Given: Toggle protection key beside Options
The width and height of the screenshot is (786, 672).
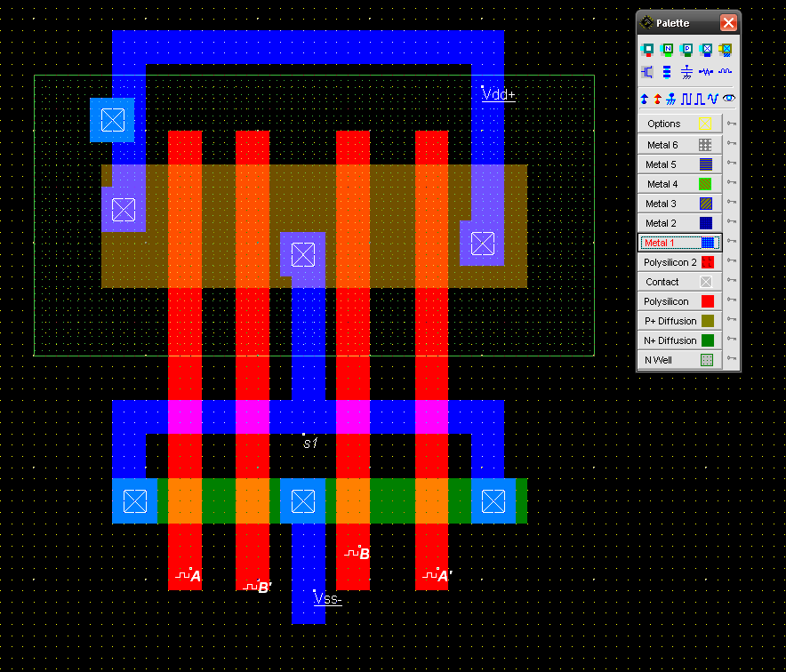Looking at the screenshot, I should click(x=732, y=124).
